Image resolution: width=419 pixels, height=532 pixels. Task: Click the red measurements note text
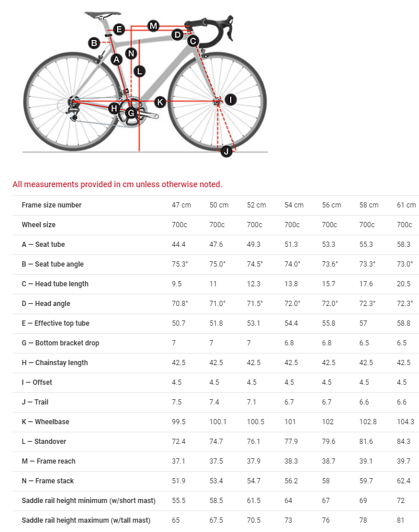coord(117,184)
